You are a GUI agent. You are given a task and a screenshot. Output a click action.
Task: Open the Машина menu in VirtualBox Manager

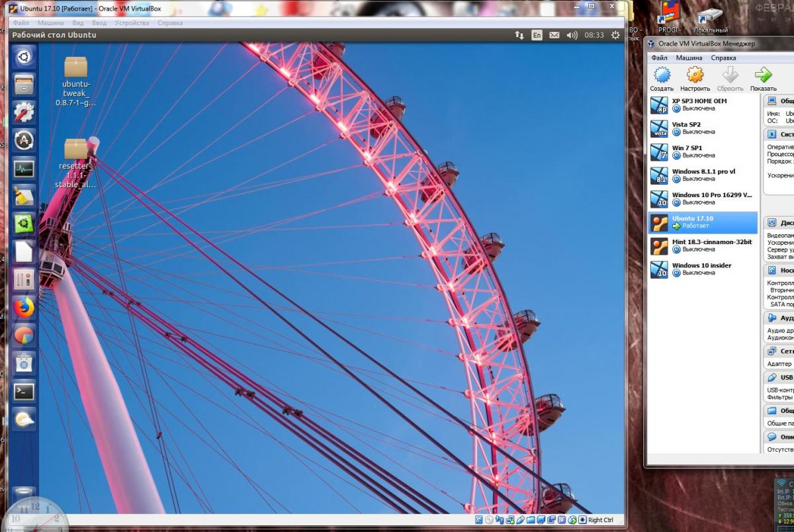(x=689, y=58)
